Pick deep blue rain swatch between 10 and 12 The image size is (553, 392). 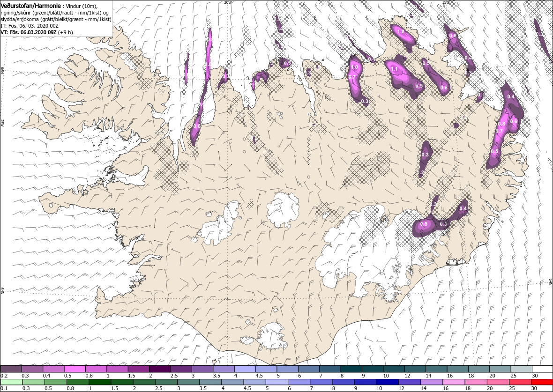coord(387,382)
